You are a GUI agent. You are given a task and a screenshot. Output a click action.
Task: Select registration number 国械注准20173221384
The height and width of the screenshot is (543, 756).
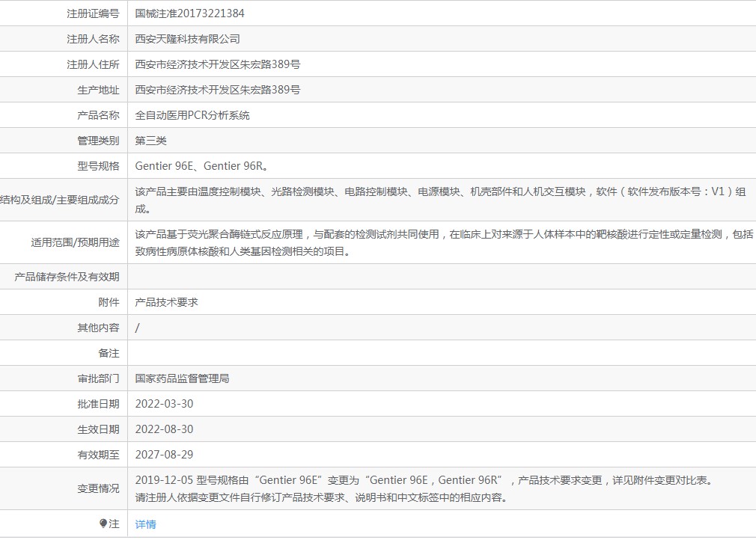point(189,13)
